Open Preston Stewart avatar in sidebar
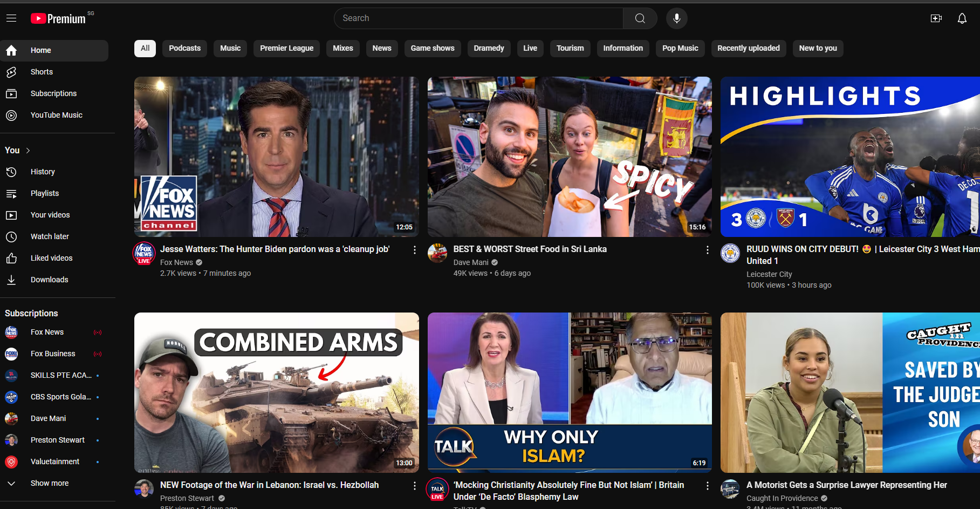The width and height of the screenshot is (980, 509). point(11,440)
